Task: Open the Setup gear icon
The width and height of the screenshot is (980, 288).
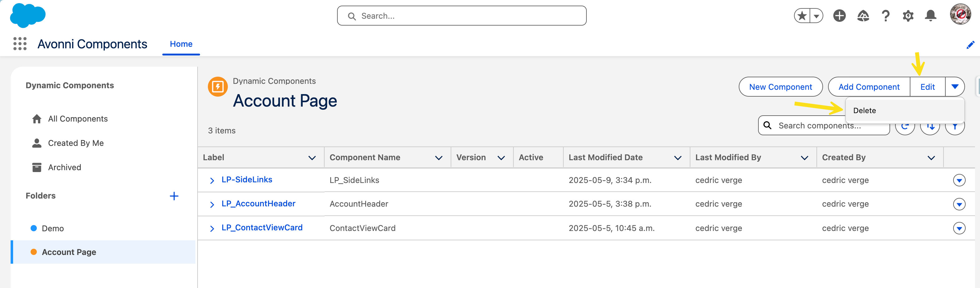Action: tap(908, 16)
